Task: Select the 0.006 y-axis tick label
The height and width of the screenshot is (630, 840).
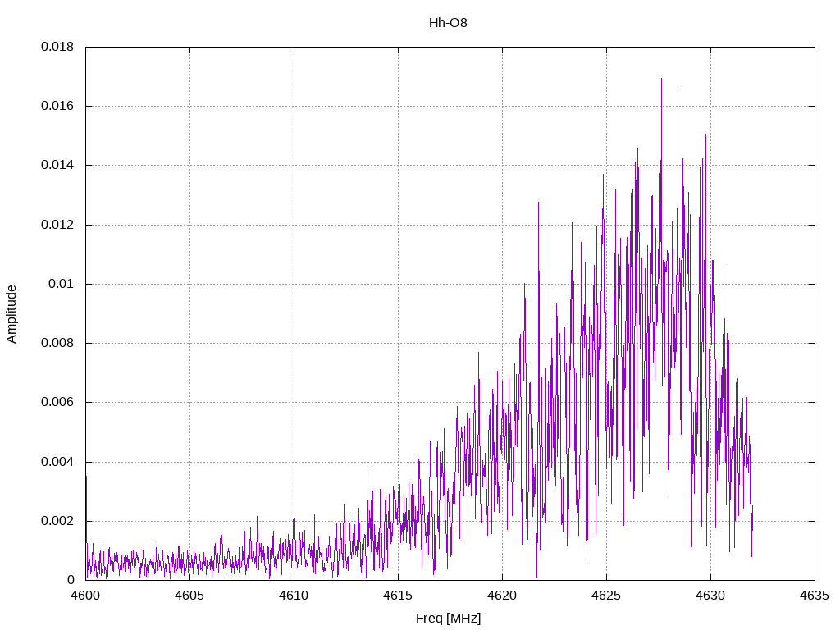Action: coord(57,402)
